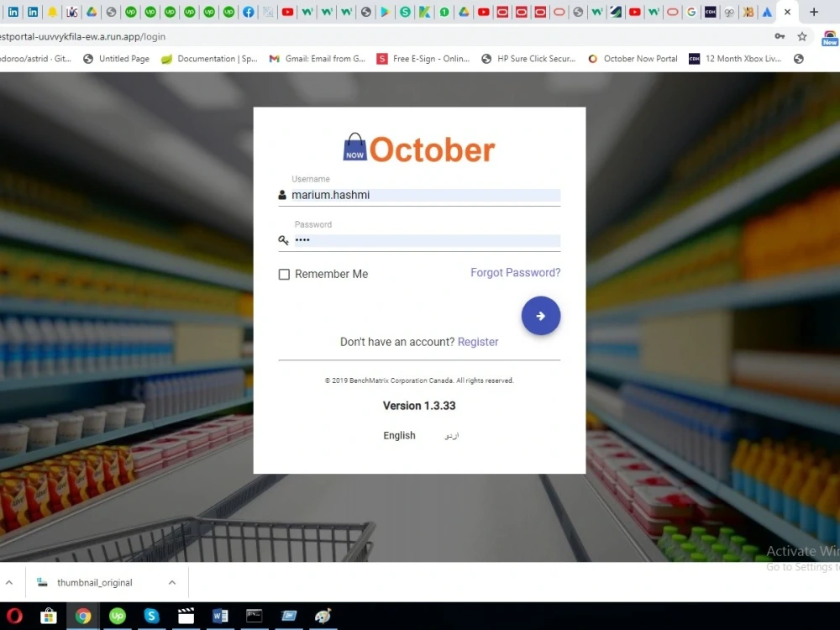Viewport: 840px width, 630px height.
Task: Open the thumbnail_original downloaded file
Action: point(94,582)
